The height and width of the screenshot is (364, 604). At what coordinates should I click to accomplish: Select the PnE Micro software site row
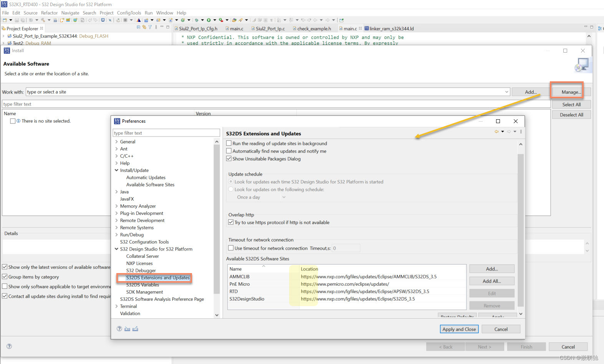(x=346, y=284)
